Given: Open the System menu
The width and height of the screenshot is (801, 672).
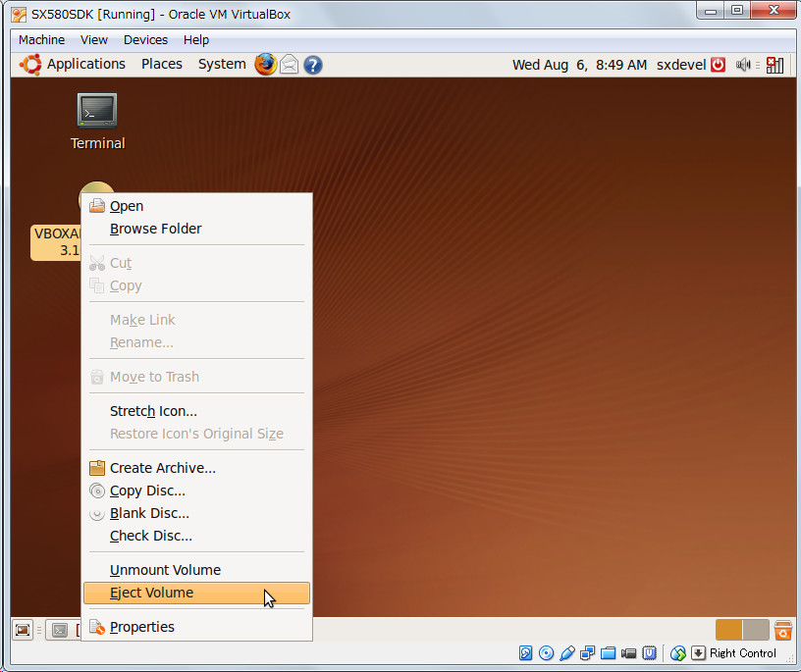Looking at the screenshot, I should [222, 64].
